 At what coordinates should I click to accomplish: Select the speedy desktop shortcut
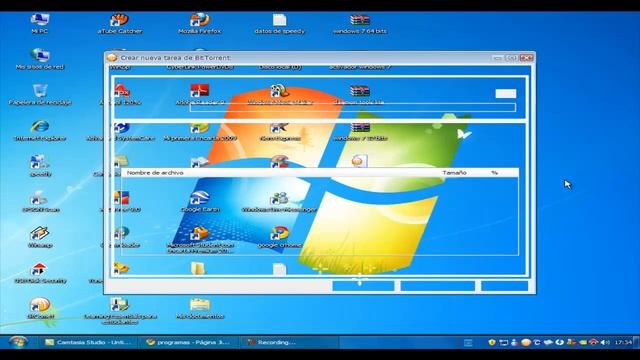(x=40, y=166)
